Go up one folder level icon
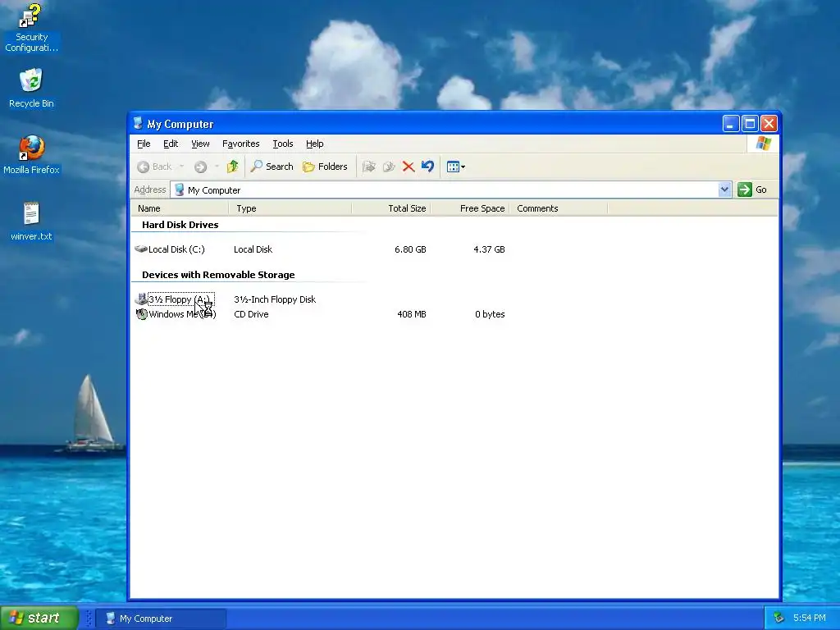Image resolution: width=840 pixels, height=630 pixels. 232,167
